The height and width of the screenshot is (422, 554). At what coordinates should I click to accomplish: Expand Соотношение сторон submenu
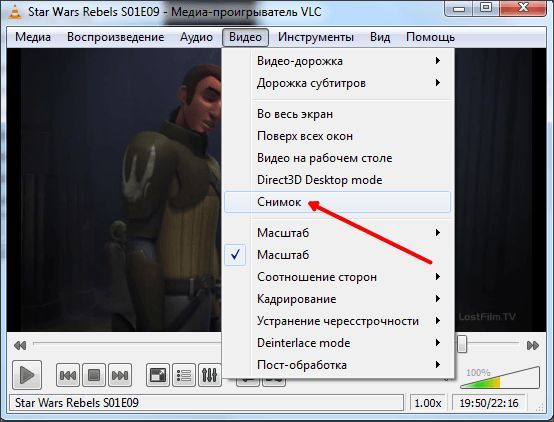tap(337, 277)
